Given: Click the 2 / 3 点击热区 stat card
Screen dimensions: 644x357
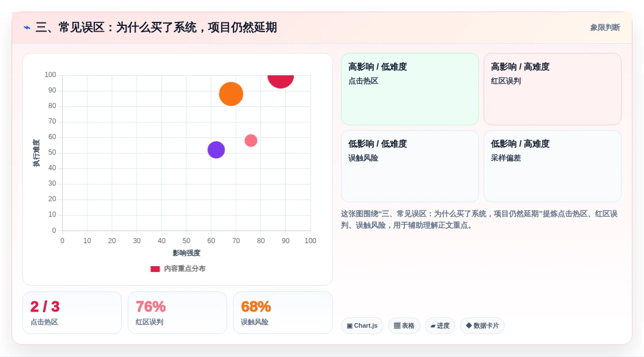Looking at the screenshot, I should point(72,313).
